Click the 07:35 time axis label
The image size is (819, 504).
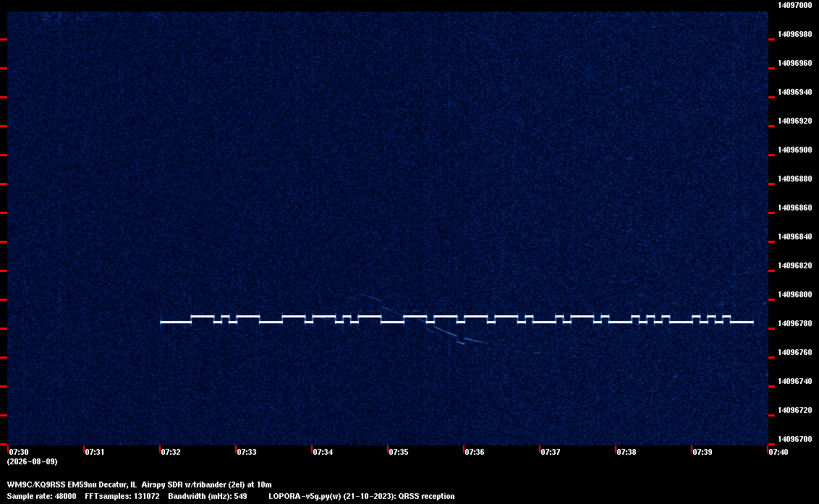(399, 452)
